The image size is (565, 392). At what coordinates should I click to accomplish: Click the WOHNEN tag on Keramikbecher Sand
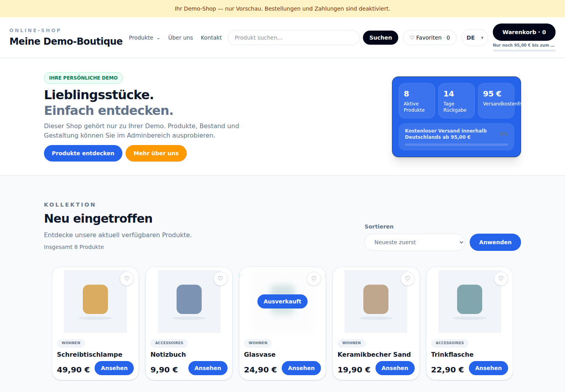pyautogui.click(x=352, y=343)
